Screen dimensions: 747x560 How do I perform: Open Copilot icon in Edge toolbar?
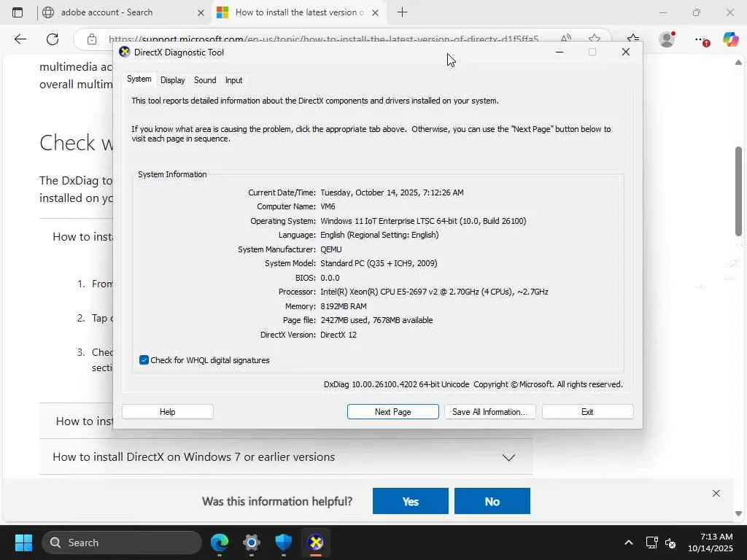730,39
